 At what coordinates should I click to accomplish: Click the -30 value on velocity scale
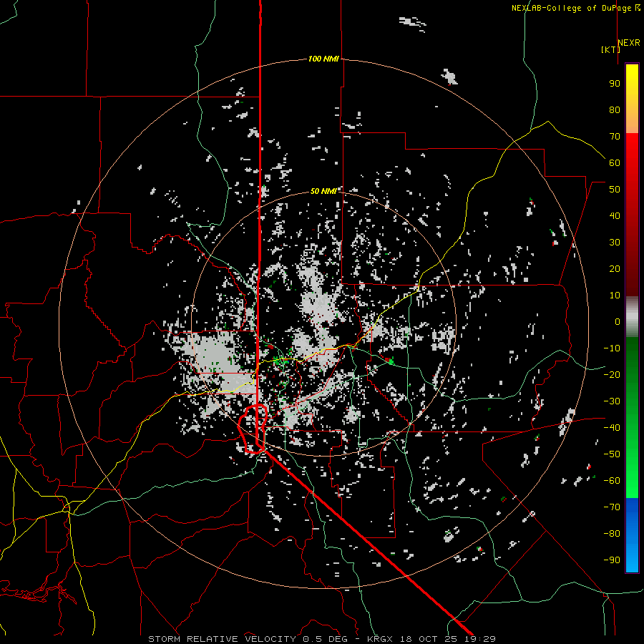612,401
